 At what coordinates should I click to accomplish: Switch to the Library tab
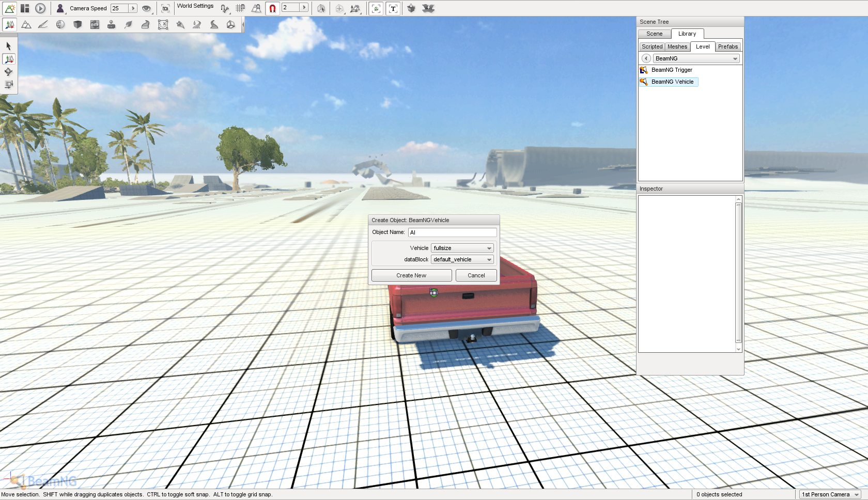tap(687, 34)
